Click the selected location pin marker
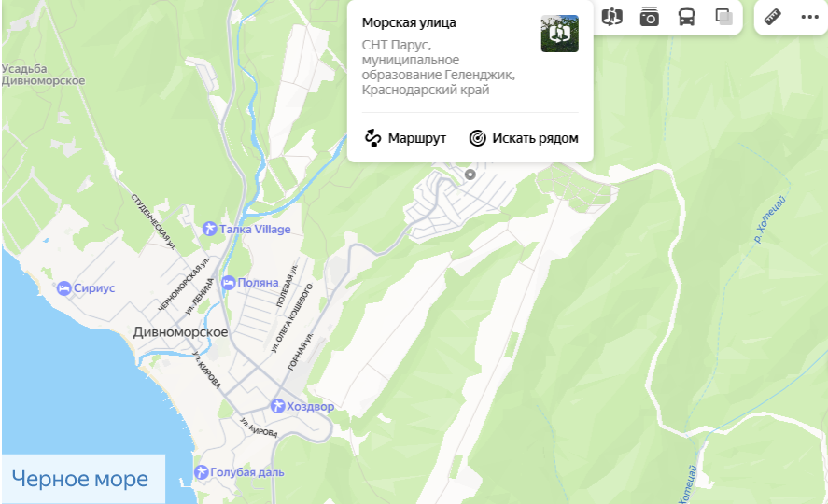The width and height of the screenshot is (828, 504). [470, 174]
